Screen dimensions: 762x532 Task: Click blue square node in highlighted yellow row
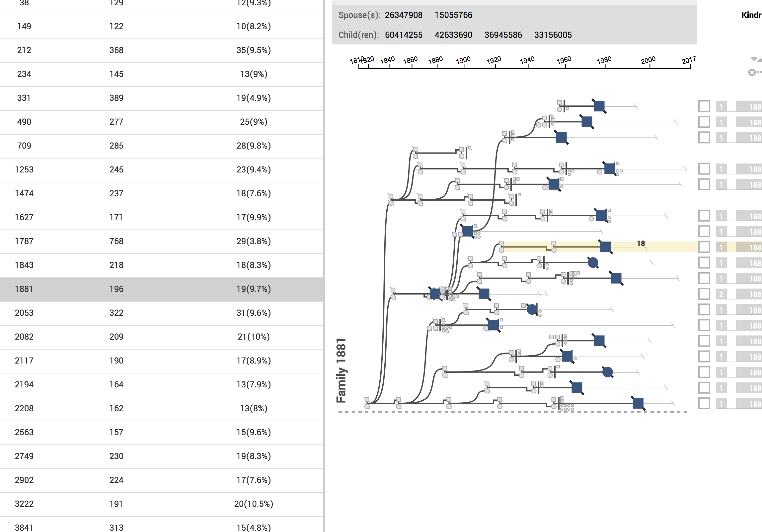pyautogui.click(x=605, y=247)
